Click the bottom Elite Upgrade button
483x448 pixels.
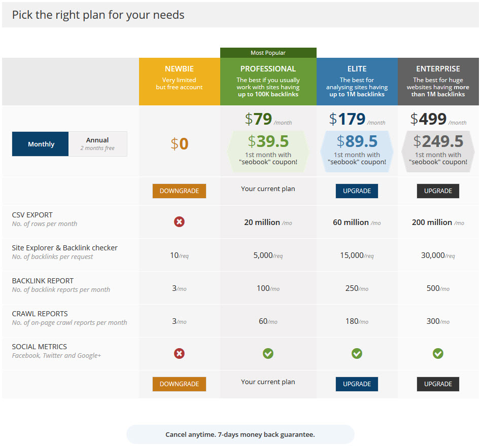point(357,384)
